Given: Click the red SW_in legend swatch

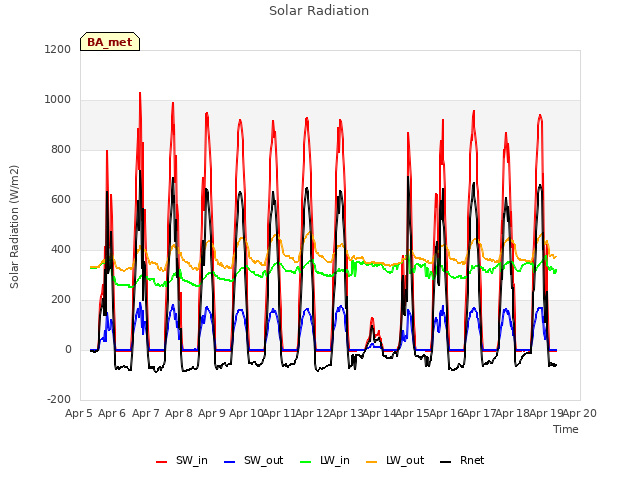Looking at the screenshot, I should coord(162,462).
